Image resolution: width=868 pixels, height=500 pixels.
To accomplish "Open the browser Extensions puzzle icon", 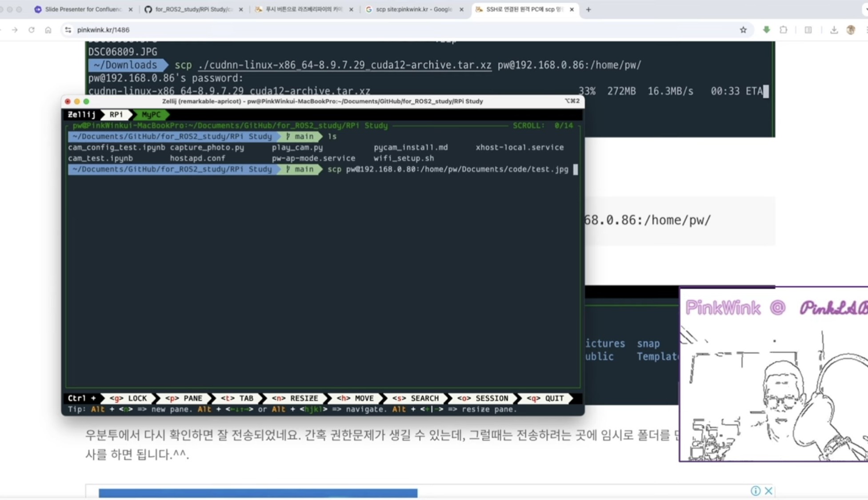I will (784, 30).
